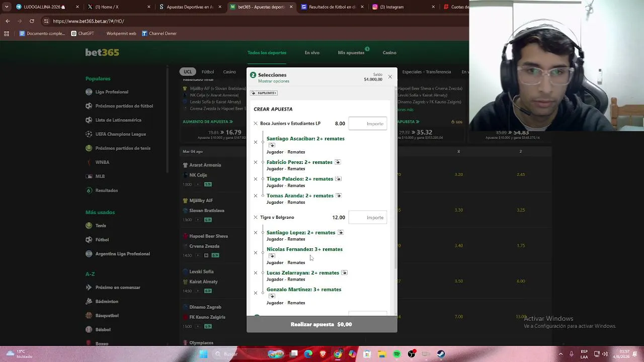Open Béisbol in A-Z list

[x=103, y=330]
